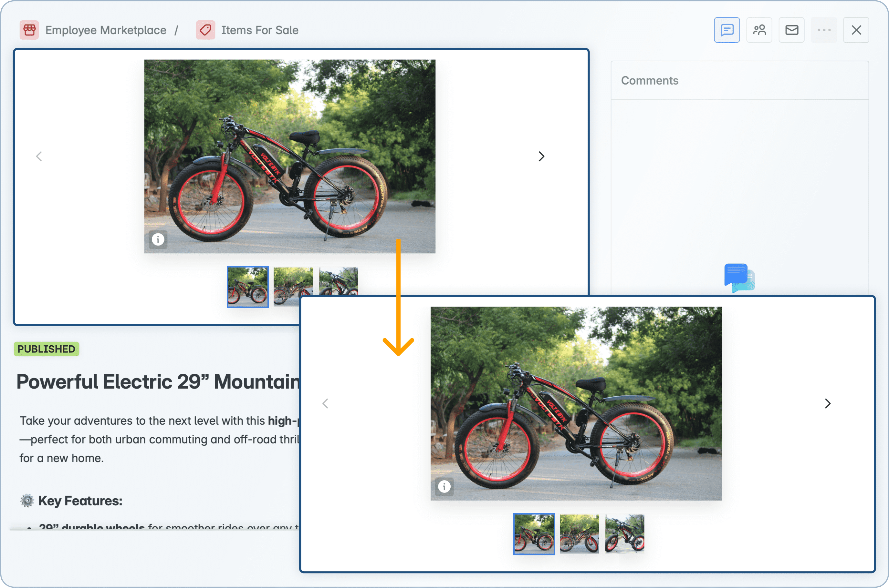Image resolution: width=889 pixels, height=588 pixels.
Task: Click the info icon on the overlay photo
Action: pyautogui.click(x=444, y=487)
